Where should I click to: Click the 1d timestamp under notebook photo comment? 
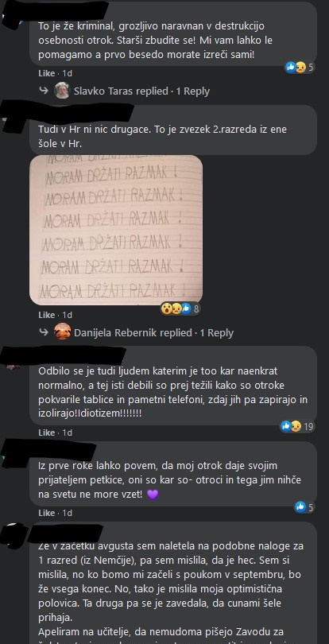[x=68, y=315]
